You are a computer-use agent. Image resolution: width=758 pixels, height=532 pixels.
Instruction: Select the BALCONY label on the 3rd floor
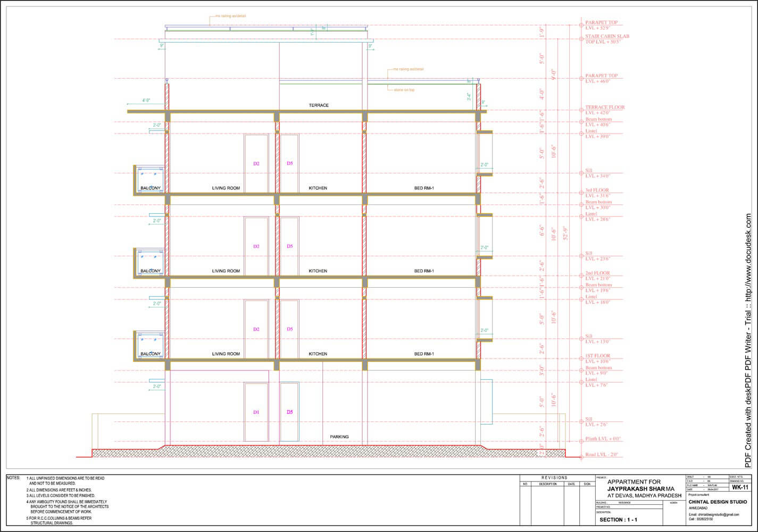[151, 187]
